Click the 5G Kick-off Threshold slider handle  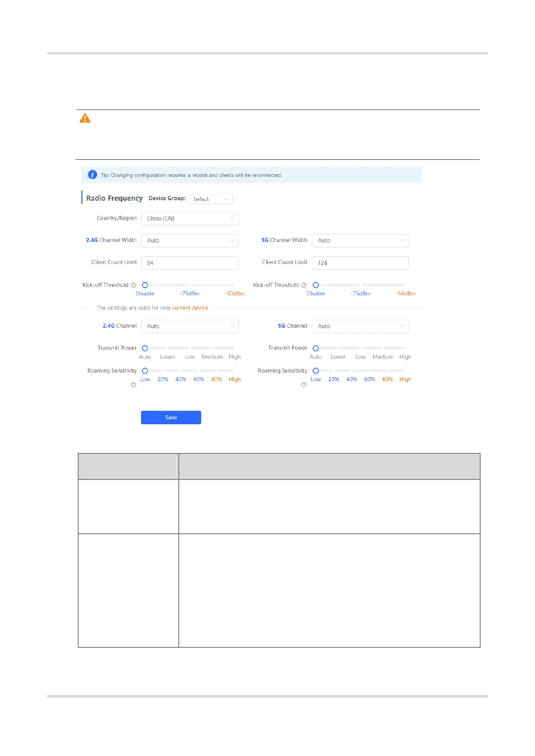[316, 285]
